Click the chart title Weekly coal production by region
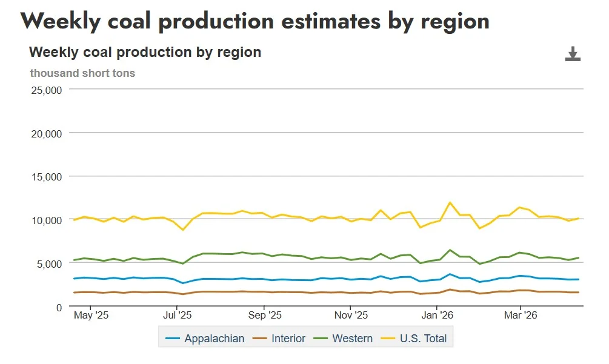The height and width of the screenshot is (364, 609). [145, 52]
